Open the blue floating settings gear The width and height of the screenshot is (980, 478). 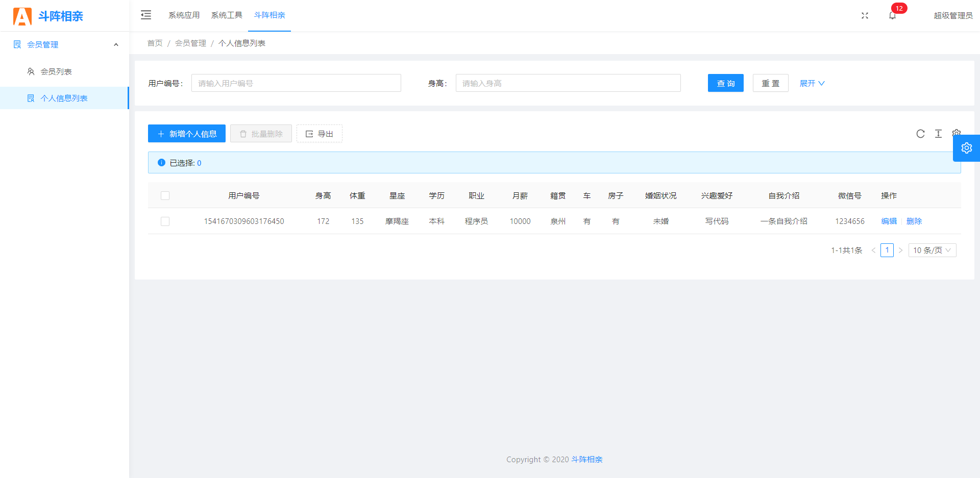(966, 148)
